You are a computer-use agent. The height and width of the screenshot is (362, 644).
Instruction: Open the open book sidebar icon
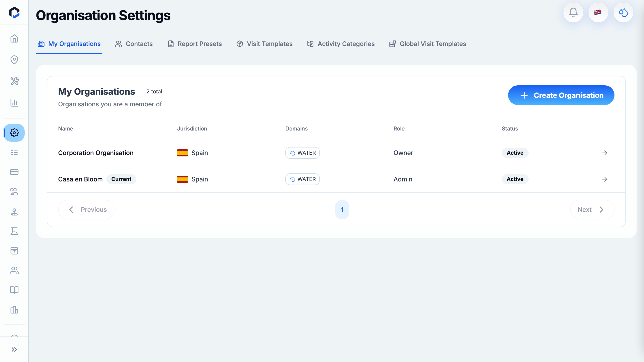pyautogui.click(x=14, y=290)
